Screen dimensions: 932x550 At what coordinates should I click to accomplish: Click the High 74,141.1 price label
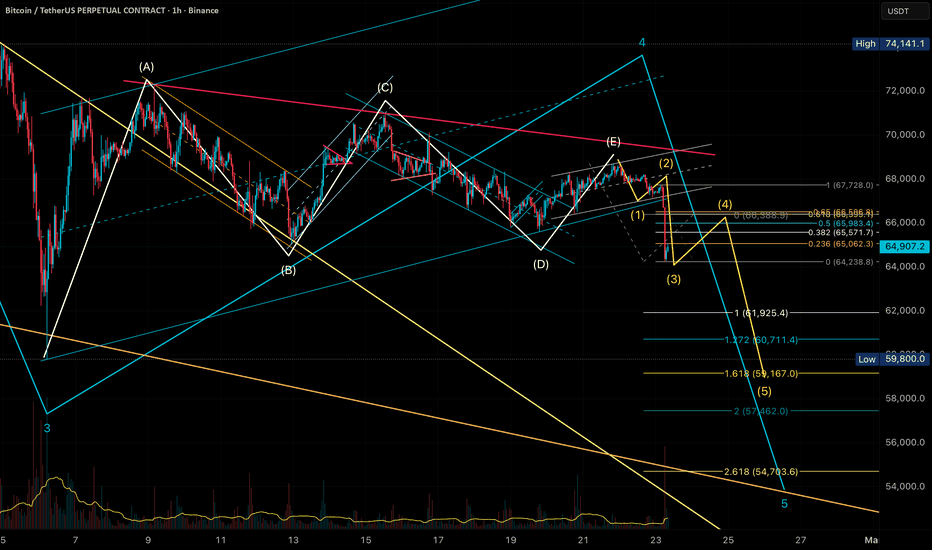(895, 44)
